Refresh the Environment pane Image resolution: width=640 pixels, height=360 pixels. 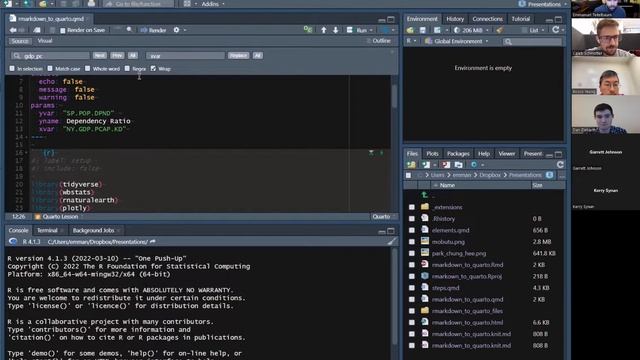pos(555,29)
